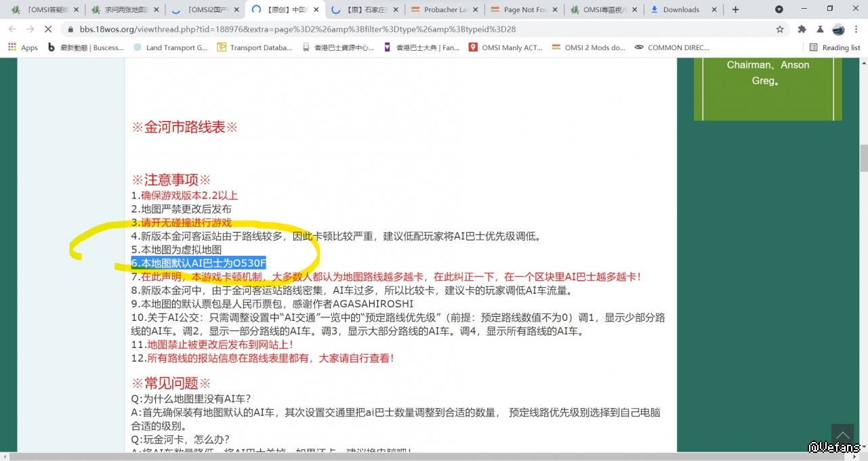Image resolution: width=868 pixels, height=461 pixels.
Task: Open the OMSI Manly ACT bookmark
Action: [x=505, y=47]
